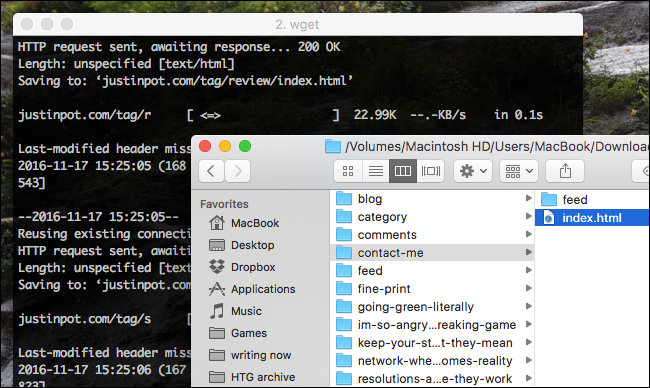Select the contact-me folder

[432, 252]
